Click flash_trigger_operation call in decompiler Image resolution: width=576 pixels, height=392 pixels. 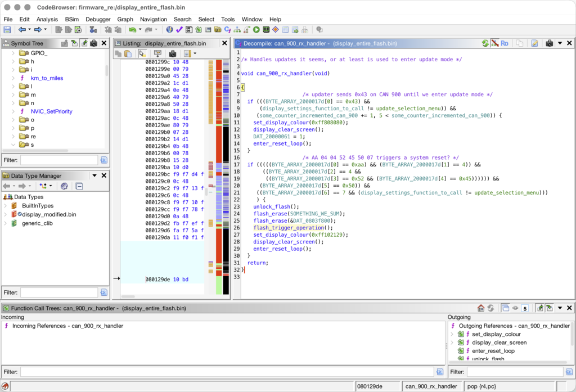coord(289,228)
